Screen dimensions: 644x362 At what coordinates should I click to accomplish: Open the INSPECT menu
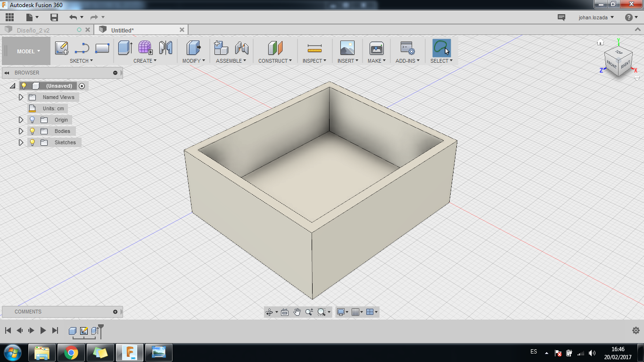click(x=314, y=61)
